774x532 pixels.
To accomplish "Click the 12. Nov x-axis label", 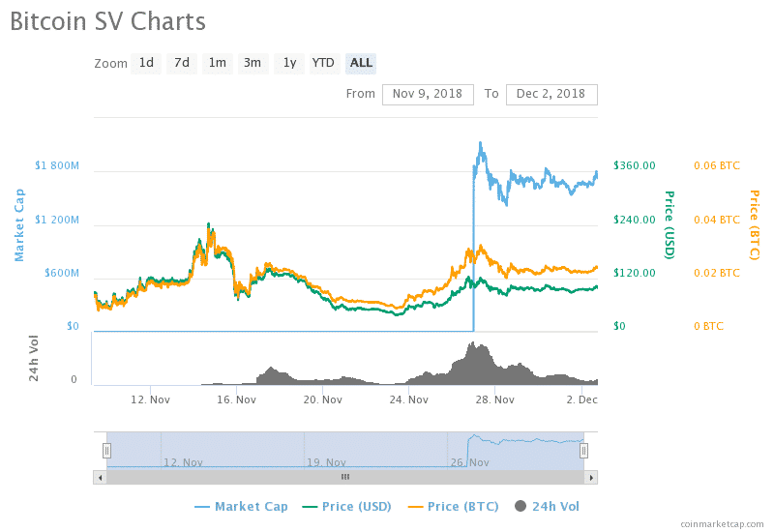I will click(x=150, y=399).
